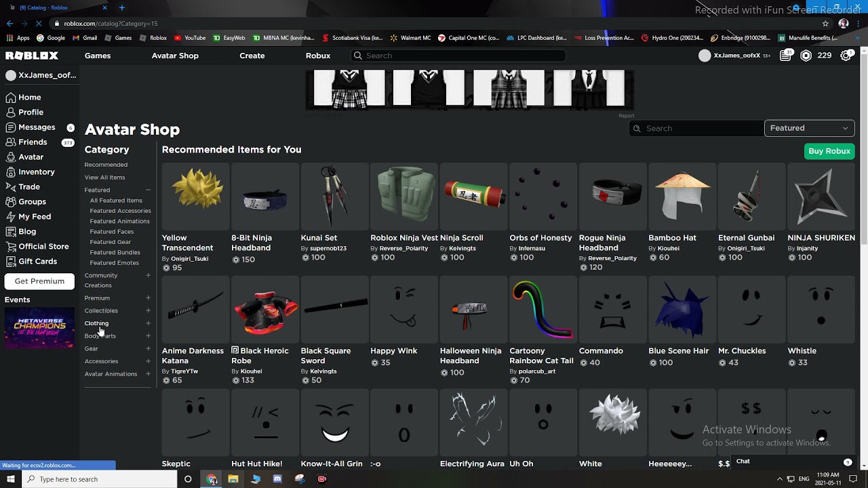Open the settings gear in top bar
Image resolution: width=868 pixels, height=488 pixels.
(x=846, y=56)
